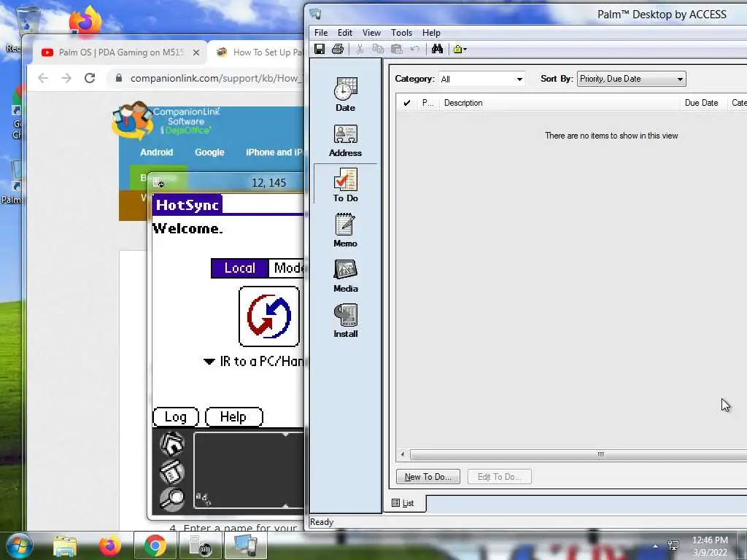Open Firefox from the taskbar

pos(109,545)
